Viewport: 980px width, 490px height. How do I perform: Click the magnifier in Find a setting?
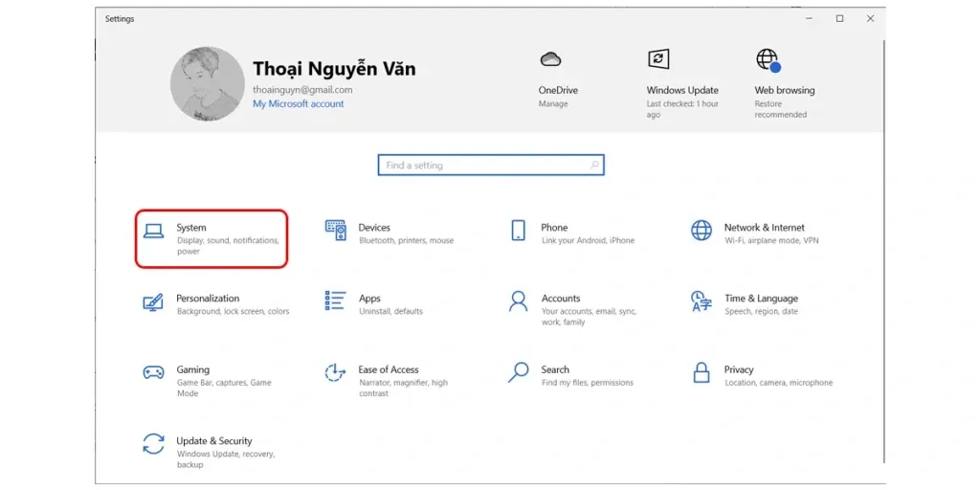click(594, 165)
